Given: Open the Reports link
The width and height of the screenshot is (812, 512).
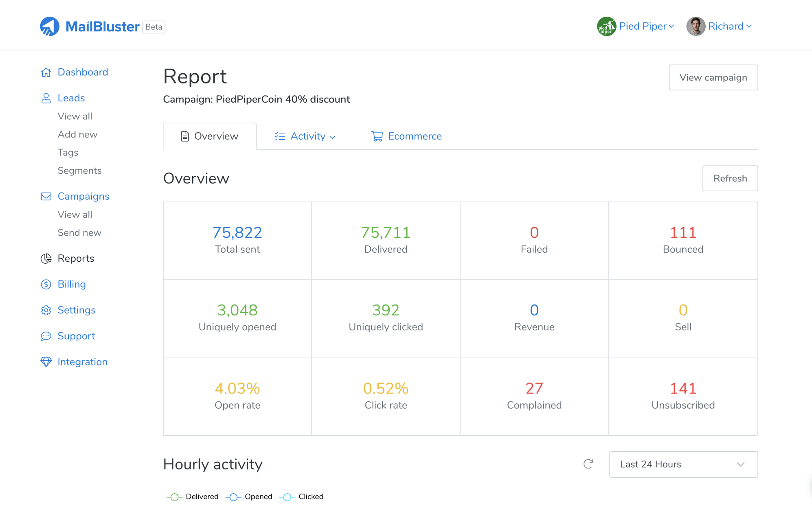Looking at the screenshot, I should click(76, 258).
